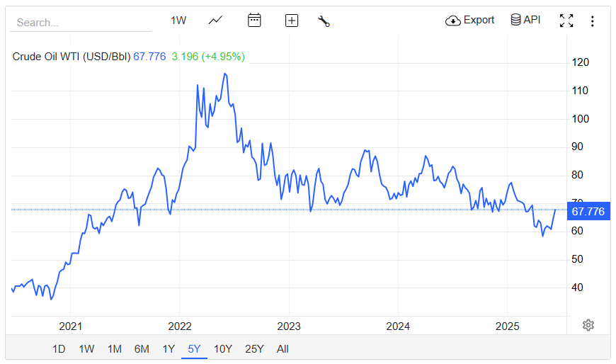The image size is (616, 364).
Task: Open the chart type line icon
Action: [x=216, y=21]
